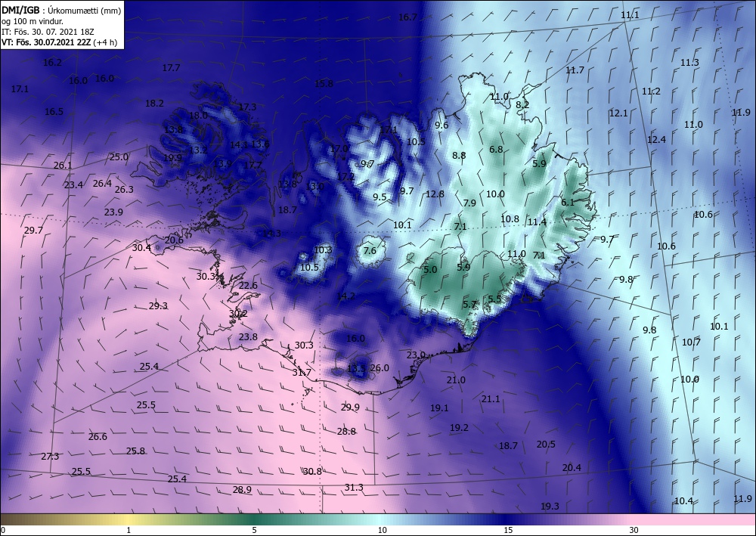
Task: Click the map value 5.7
Action: tap(469, 305)
